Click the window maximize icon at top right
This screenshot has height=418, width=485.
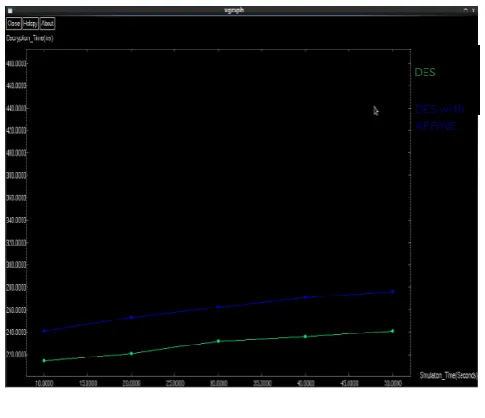tap(466, 10)
